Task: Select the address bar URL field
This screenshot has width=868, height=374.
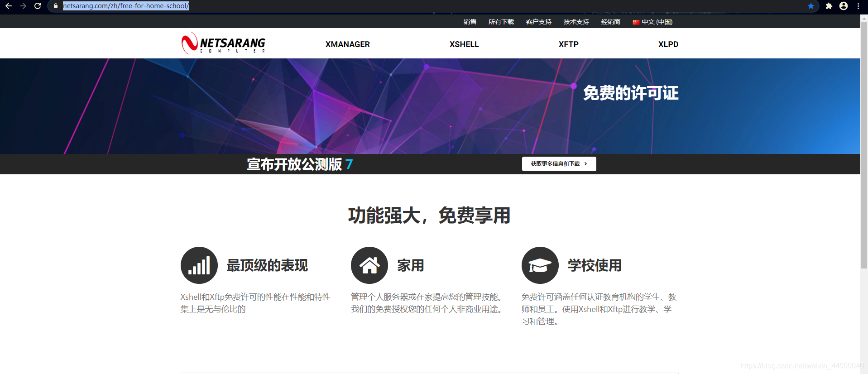Action: [x=432, y=6]
